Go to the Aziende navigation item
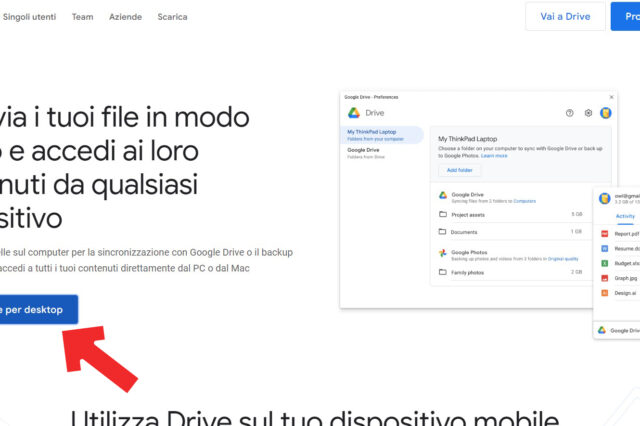The width and height of the screenshot is (640, 426). coord(125,17)
